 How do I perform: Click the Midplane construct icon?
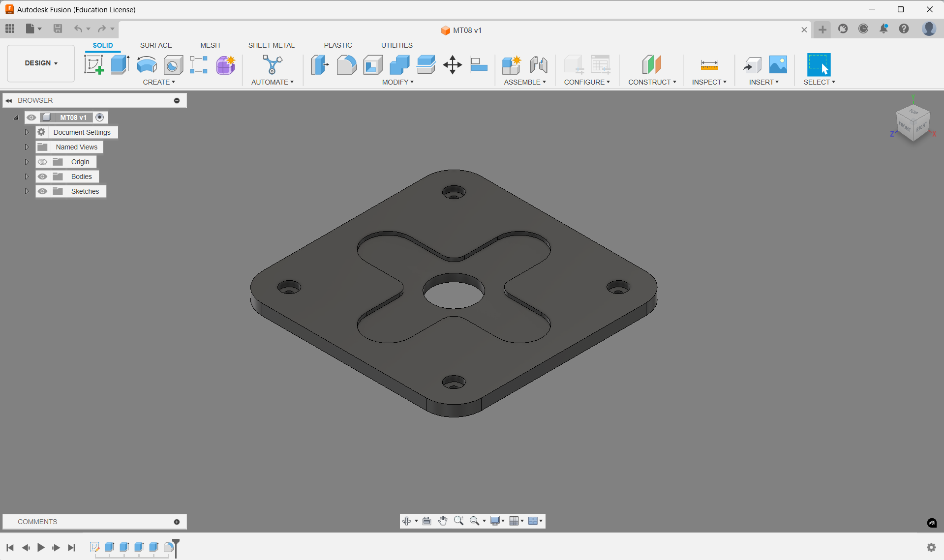pyautogui.click(x=652, y=64)
